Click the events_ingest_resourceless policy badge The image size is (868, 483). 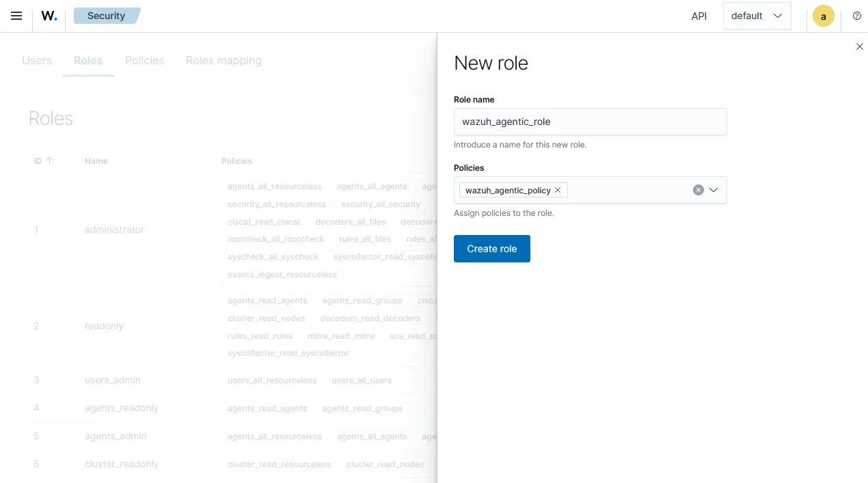click(x=282, y=275)
